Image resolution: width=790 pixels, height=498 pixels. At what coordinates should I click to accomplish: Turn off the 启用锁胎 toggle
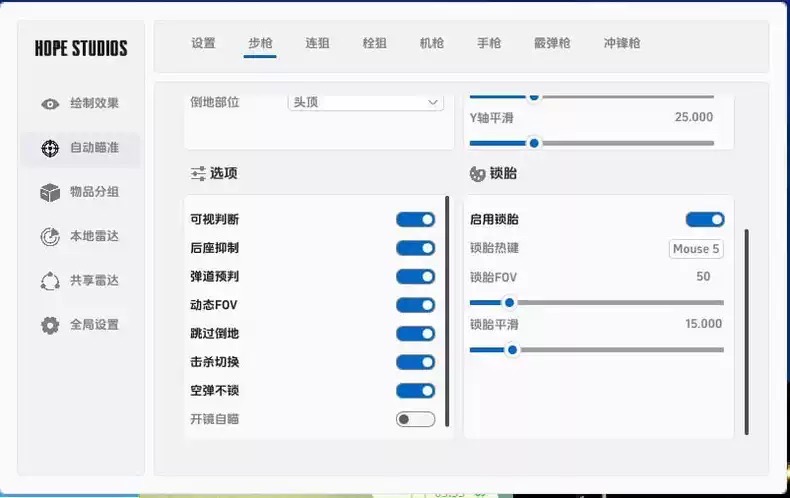705,220
